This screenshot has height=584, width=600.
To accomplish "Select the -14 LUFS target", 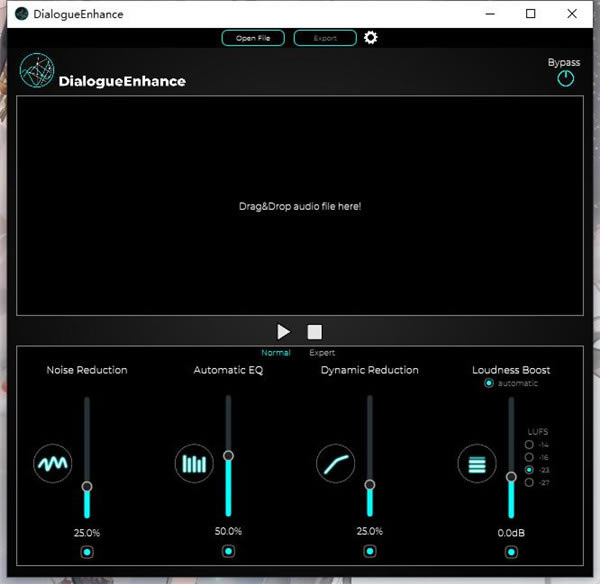I will [x=529, y=444].
